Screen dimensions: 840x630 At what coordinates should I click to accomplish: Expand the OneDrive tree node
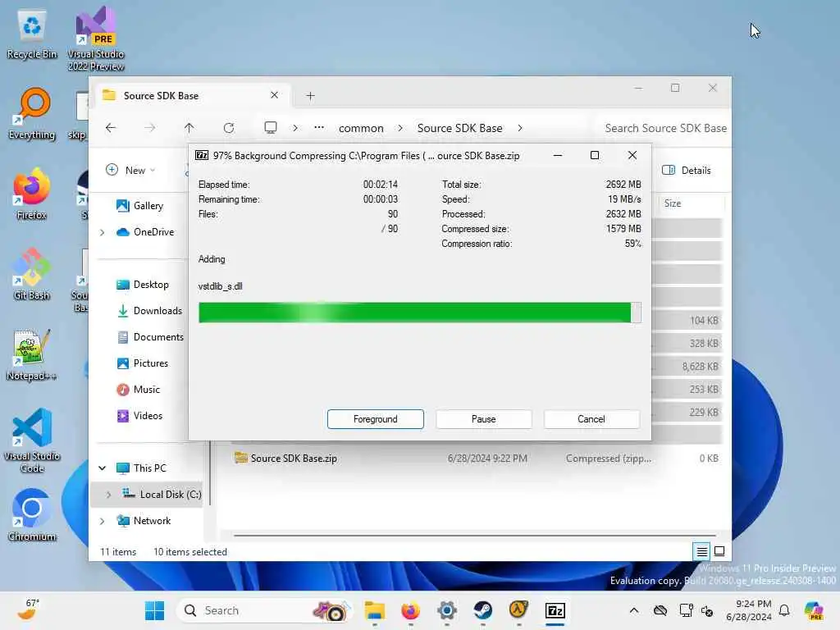103,232
